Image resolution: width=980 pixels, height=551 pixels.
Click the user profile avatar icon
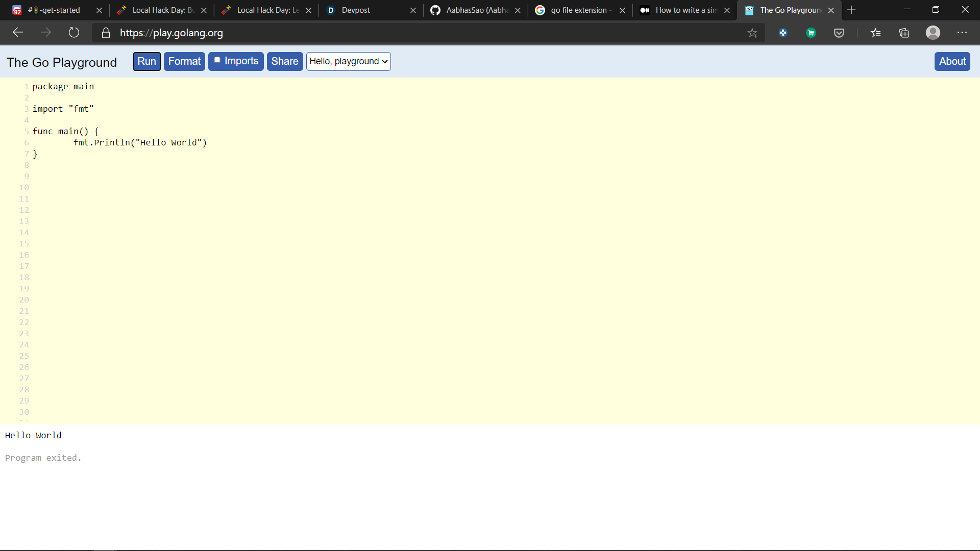pos(933,33)
